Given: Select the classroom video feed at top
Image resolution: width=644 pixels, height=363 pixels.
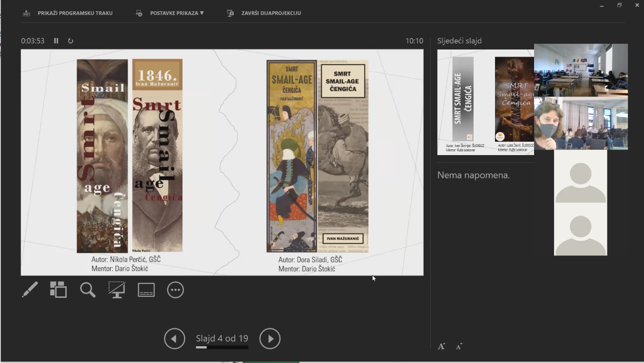Looking at the screenshot, I should pos(581,70).
